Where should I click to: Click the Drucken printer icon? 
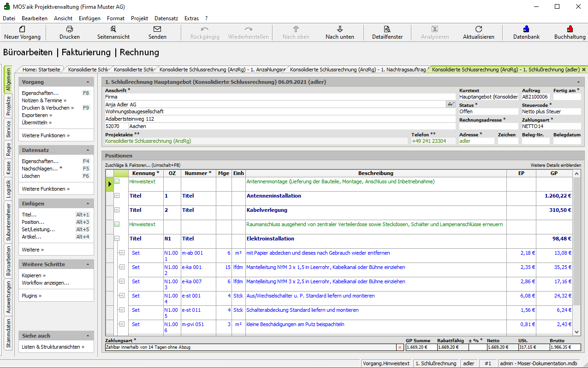pyautogui.click(x=70, y=29)
